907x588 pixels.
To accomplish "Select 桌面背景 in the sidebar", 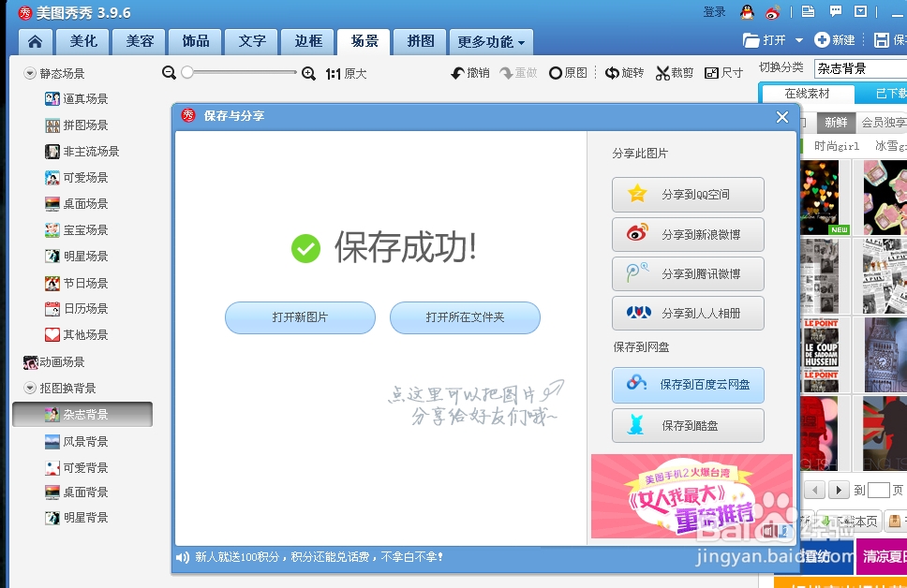I will click(x=76, y=492).
